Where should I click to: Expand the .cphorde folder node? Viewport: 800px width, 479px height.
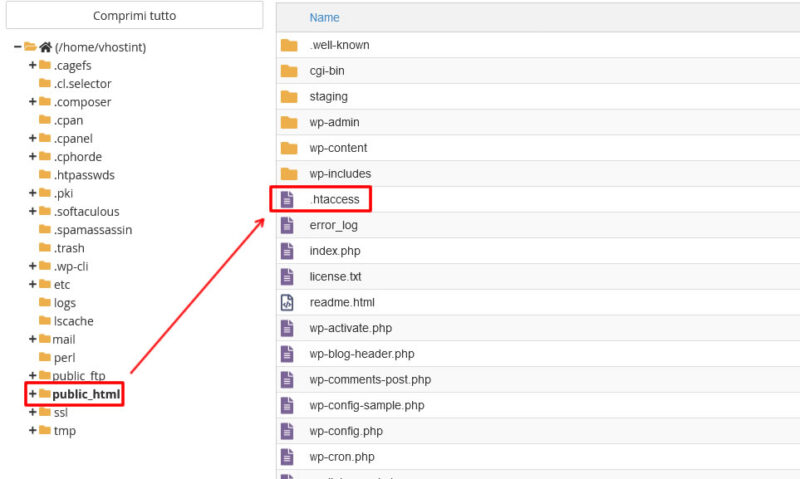(x=32, y=156)
